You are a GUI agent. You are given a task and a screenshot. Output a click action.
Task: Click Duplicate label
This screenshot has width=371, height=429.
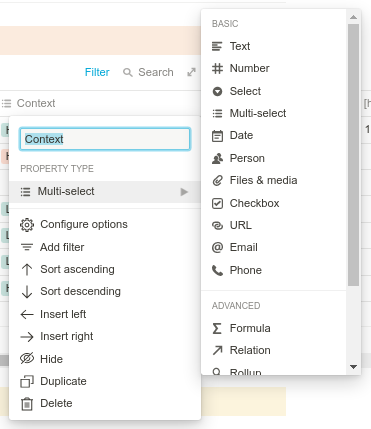click(x=63, y=381)
